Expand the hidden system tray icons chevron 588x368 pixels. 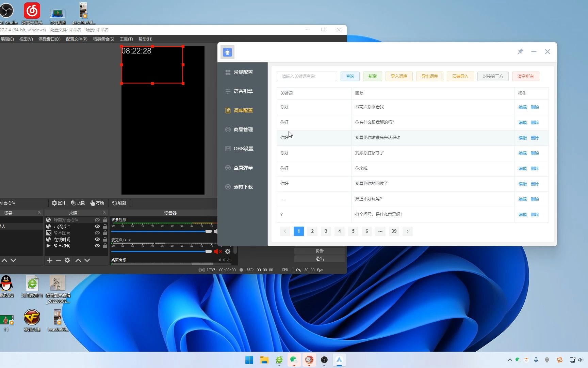510,360
